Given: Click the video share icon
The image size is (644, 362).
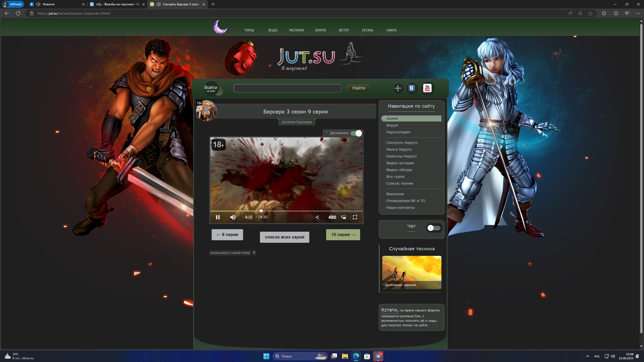Looking at the screenshot, I should coord(317,217).
